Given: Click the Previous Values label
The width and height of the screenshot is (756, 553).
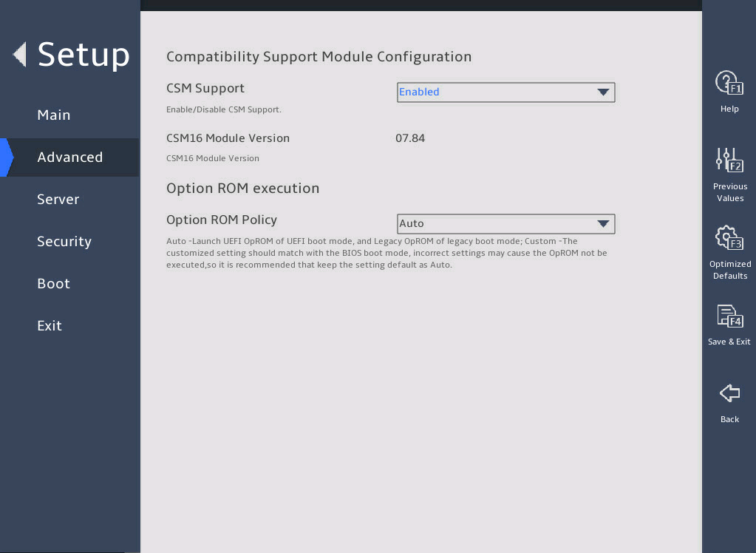Looking at the screenshot, I should coord(730,192).
